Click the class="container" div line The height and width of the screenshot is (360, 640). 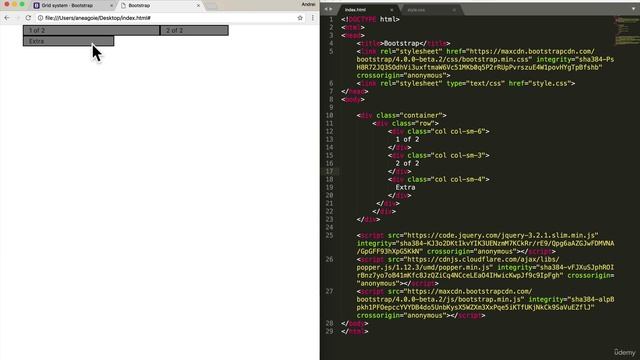[401, 116]
